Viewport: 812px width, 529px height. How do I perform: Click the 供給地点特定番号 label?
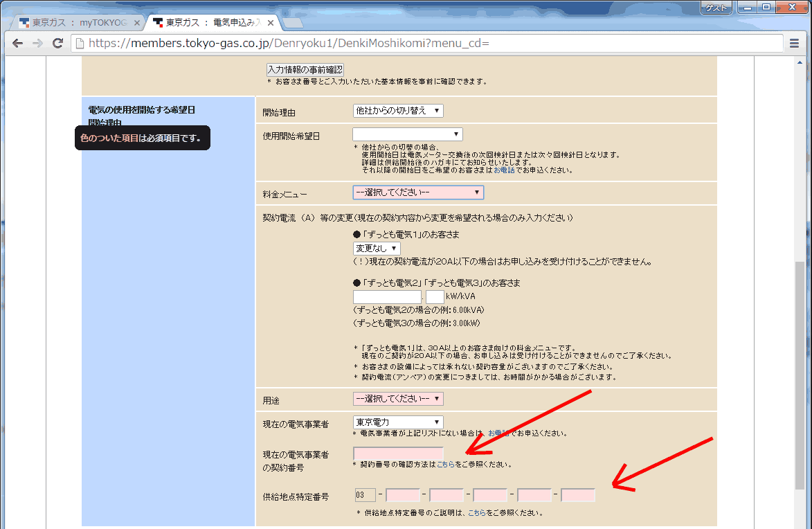[x=296, y=496]
